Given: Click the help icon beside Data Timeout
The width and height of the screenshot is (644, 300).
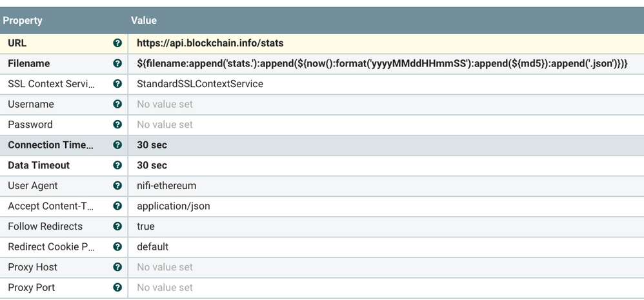Looking at the screenshot, I should pos(117,165).
